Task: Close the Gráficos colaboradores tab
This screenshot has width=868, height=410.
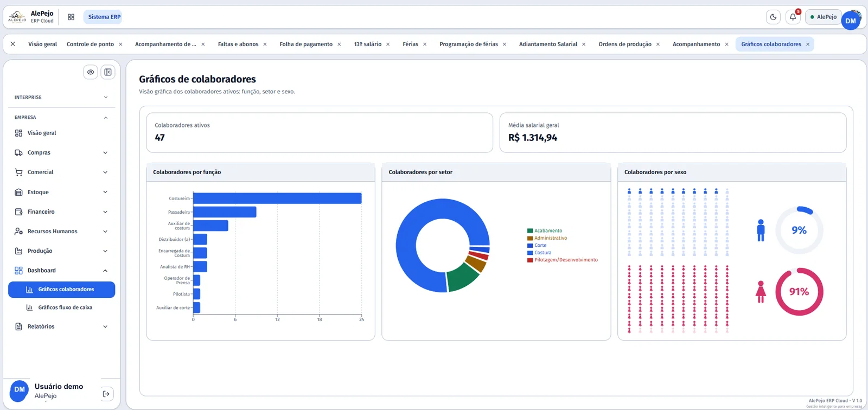Action: pos(808,44)
